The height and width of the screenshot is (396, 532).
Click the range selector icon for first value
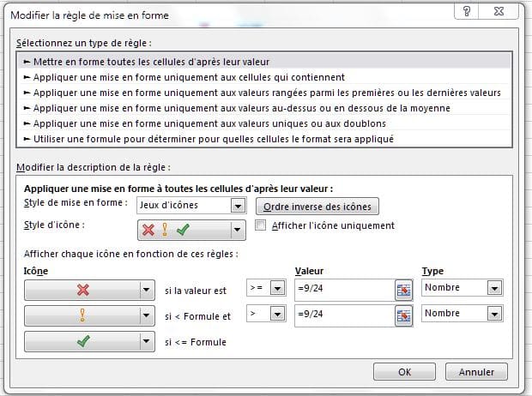coord(403,290)
